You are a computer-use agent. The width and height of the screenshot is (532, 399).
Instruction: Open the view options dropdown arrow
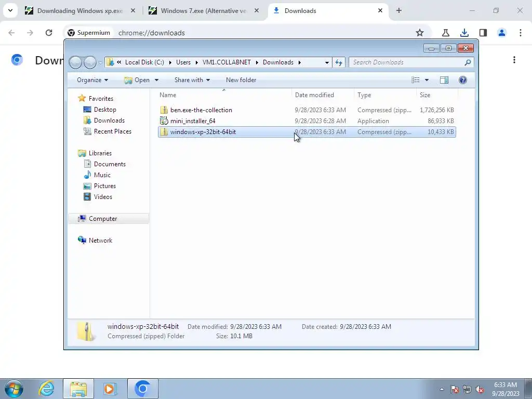pos(427,80)
